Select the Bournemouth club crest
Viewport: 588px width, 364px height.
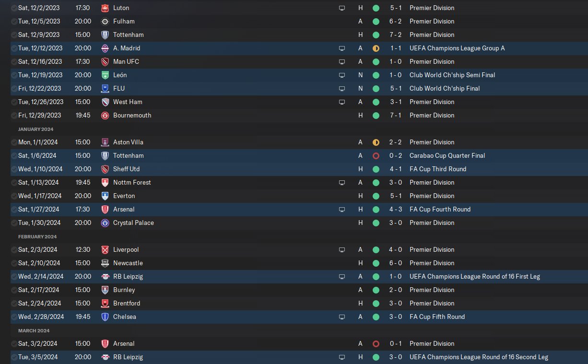[x=105, y=116]
